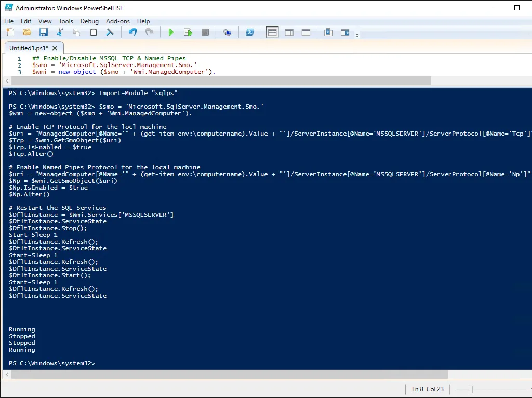
Task: Paste clipboard contents via toolbar
Action: point(94,32)
